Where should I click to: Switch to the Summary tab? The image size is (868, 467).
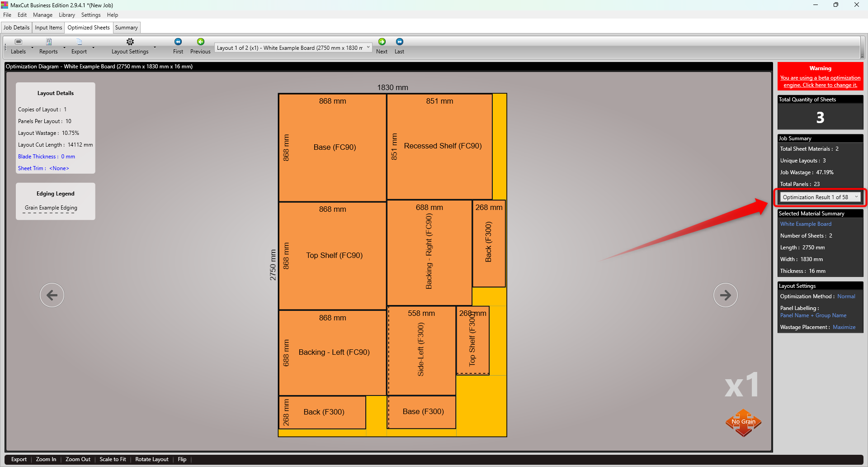(126, 28)
